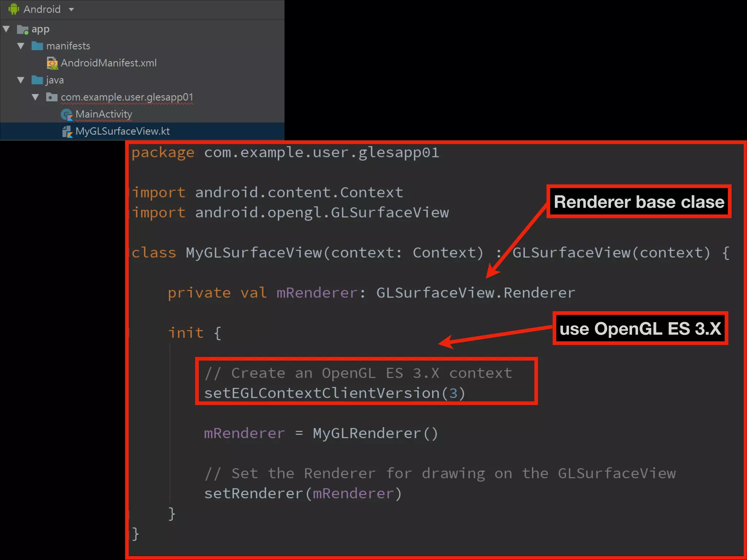Click the java folder icon
747x560 pixels.
click(x=37, y=80)
